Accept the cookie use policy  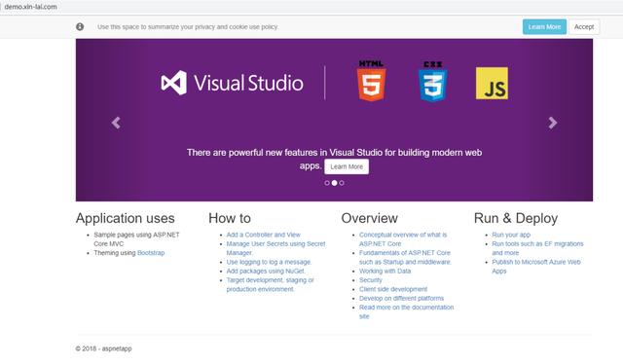tap(584, 26)
